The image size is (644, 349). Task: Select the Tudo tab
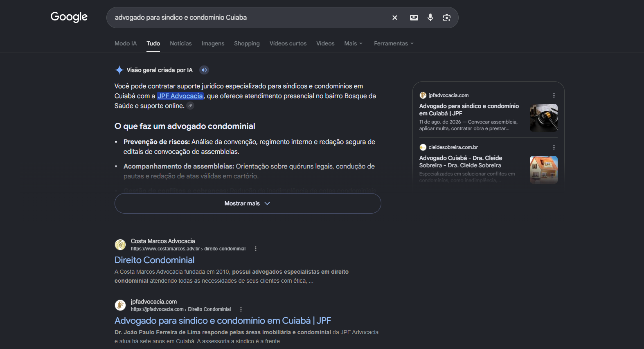click(153, 43)
